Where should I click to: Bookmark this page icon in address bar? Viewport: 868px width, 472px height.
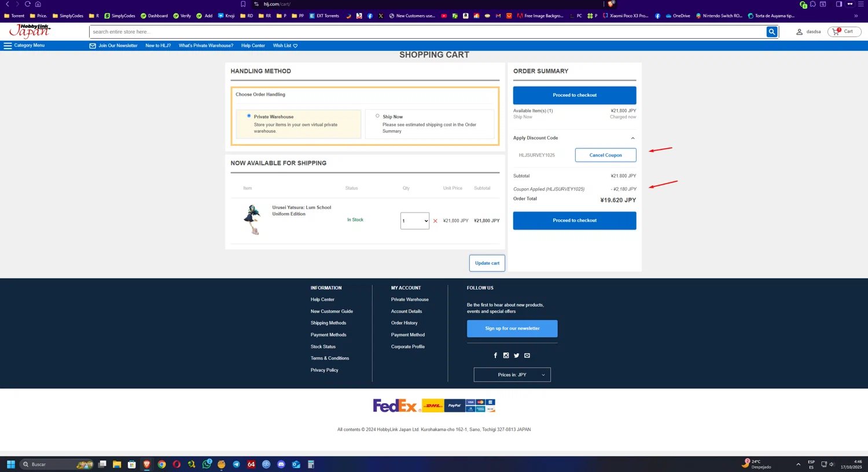(x=243, y=4)
